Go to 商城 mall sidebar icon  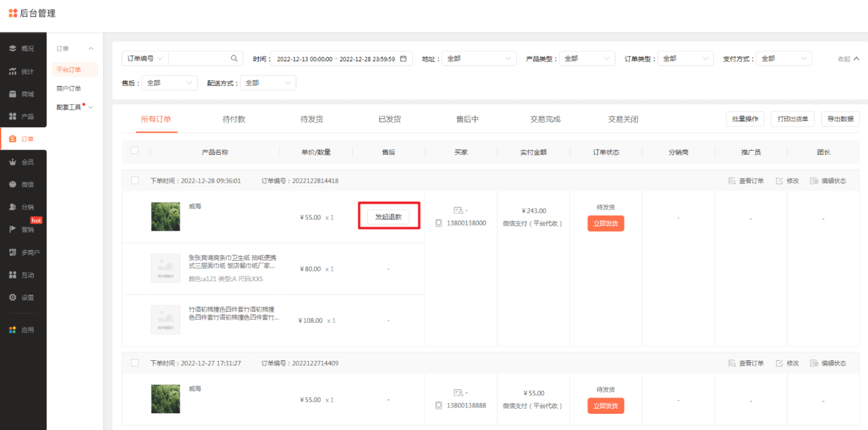pos(12,94)
